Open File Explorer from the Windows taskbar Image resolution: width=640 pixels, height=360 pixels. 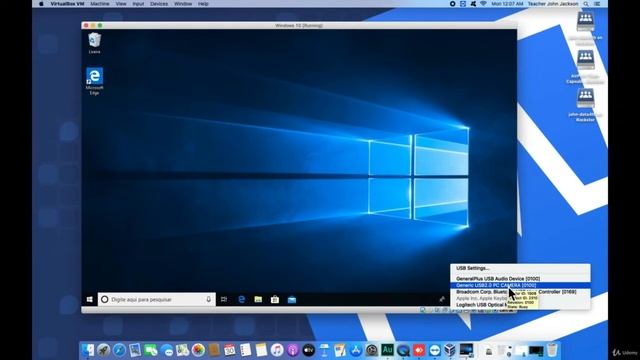[x=258, y=300]
